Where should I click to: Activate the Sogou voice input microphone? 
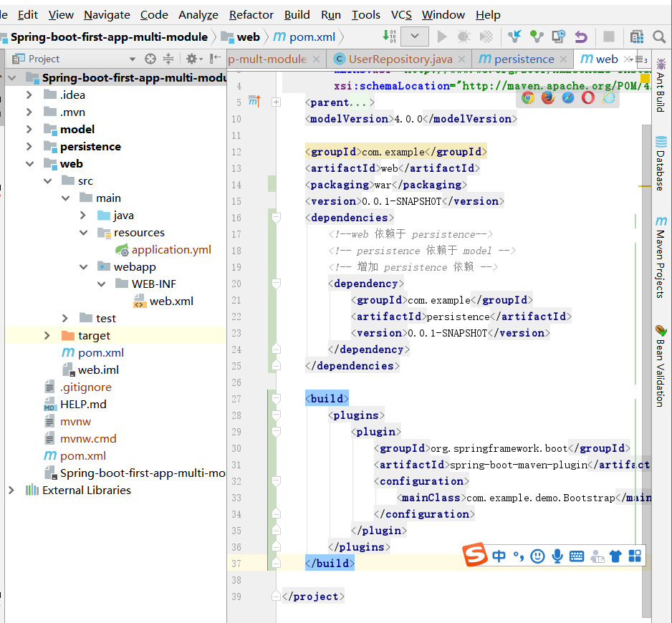[557, 556]
